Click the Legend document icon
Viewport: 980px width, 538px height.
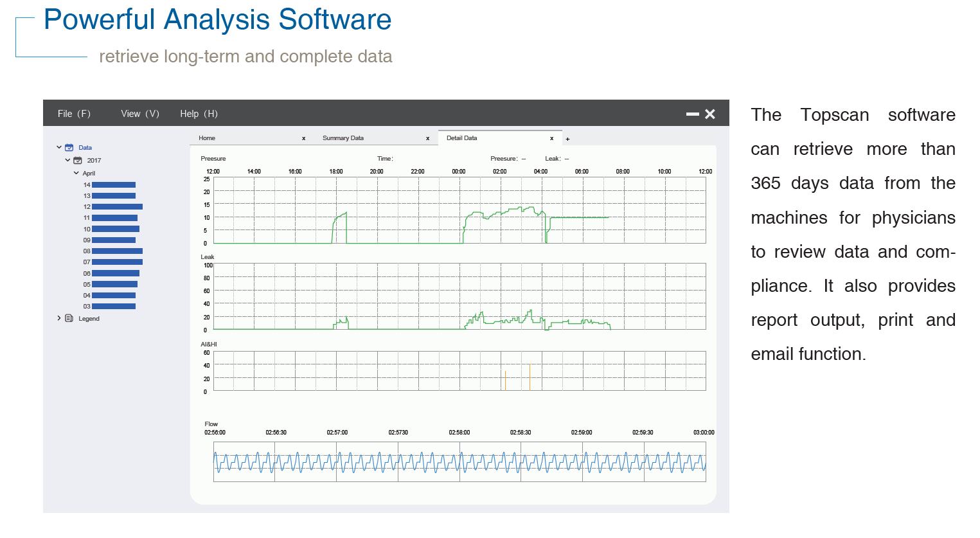pyautogui.click(x=69, y=319)
